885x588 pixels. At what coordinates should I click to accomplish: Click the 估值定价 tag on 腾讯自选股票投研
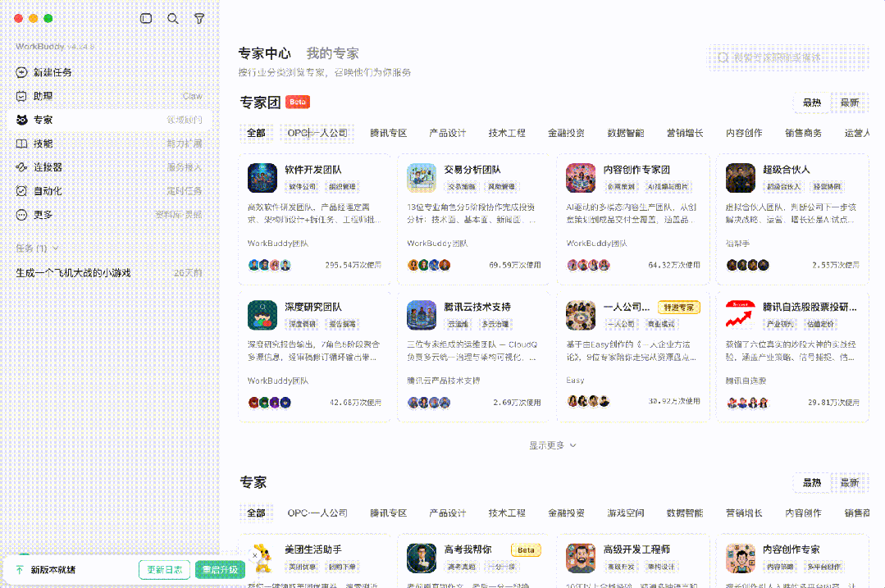coord(820,324)
